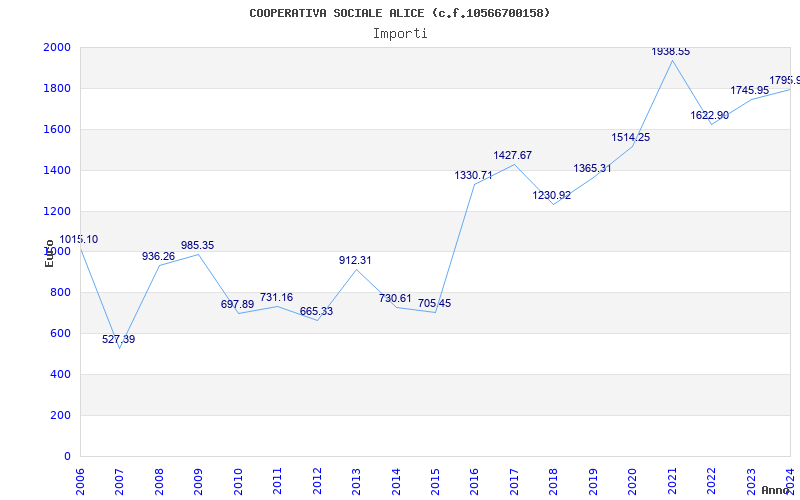Click x-axis year 2017

515,482
